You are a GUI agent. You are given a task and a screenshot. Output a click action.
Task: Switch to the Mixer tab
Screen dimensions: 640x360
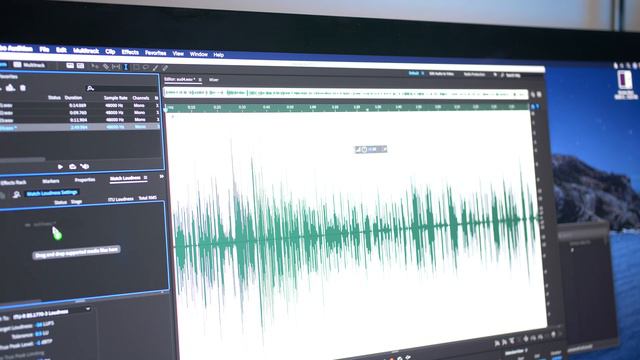(214, 80)
